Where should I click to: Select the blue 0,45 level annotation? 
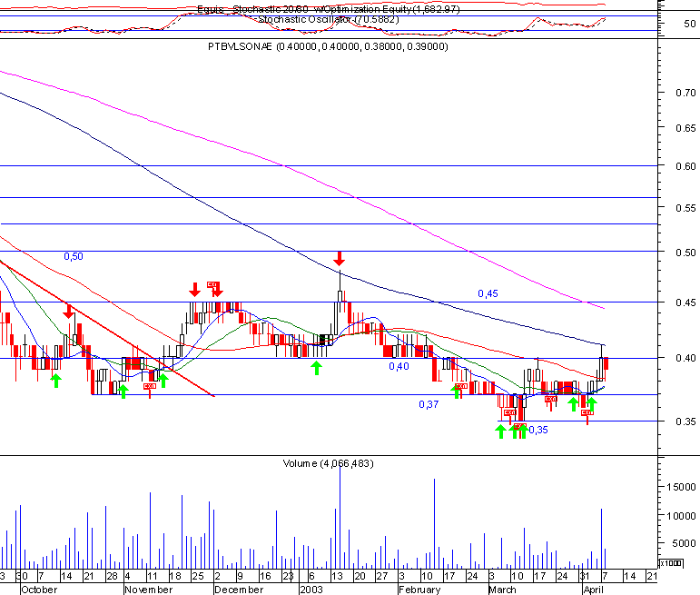(488, 293)
